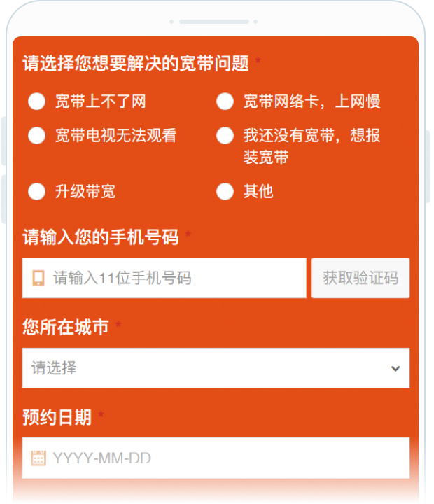Click the '请选择您想要解决的宽带问题' heading

(x=136, y=64)
